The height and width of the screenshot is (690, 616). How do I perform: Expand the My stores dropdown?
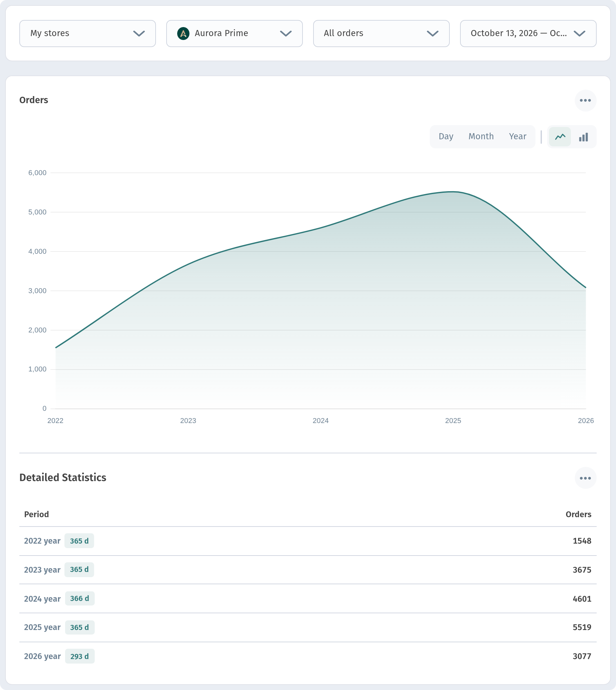87,33
